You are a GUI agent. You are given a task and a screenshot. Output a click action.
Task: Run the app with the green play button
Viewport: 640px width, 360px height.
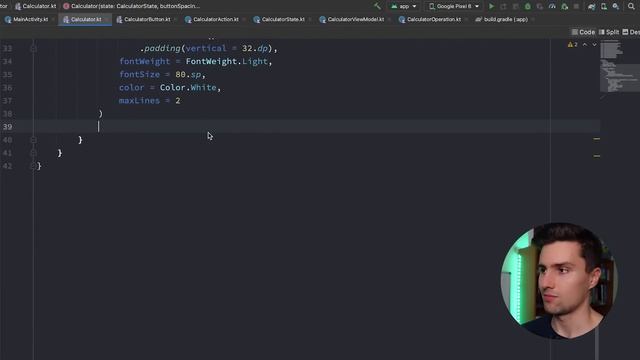pos(491,6)
